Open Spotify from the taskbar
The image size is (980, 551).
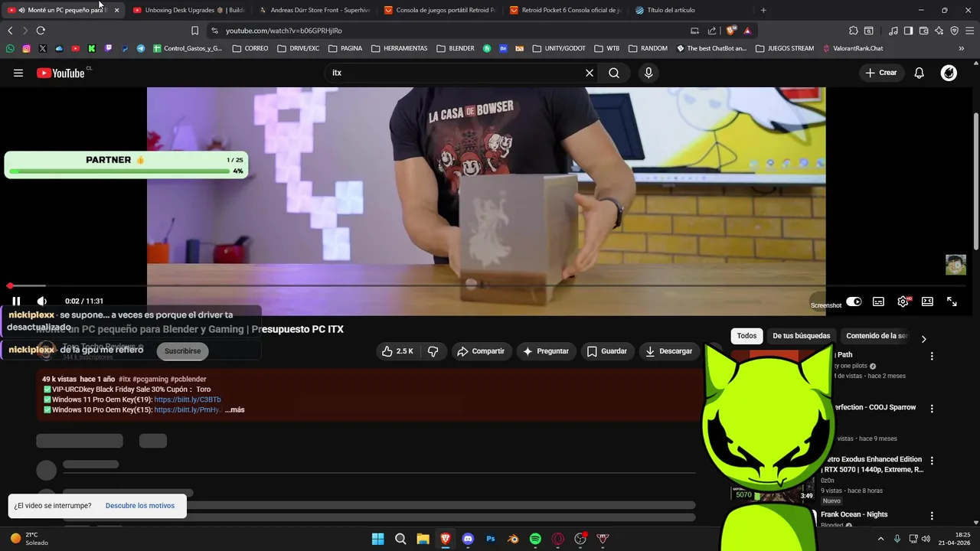click(x=535, y=539)
